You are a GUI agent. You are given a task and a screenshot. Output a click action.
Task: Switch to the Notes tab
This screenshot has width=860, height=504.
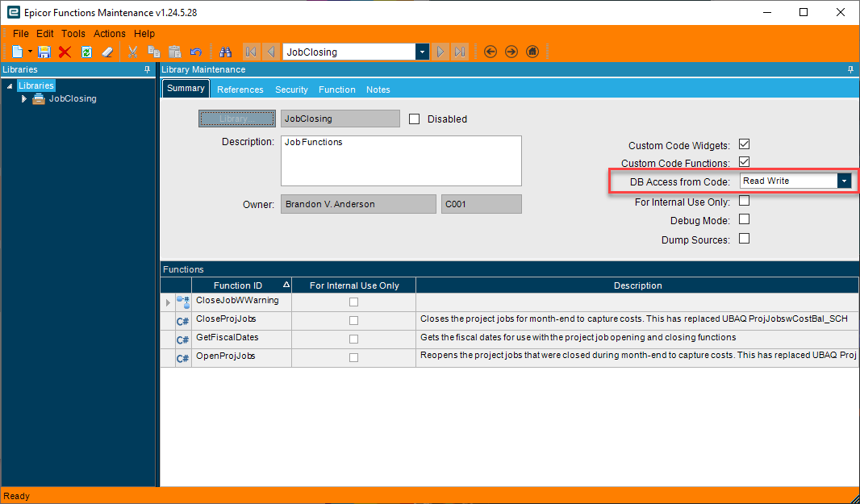pos(378,90)
